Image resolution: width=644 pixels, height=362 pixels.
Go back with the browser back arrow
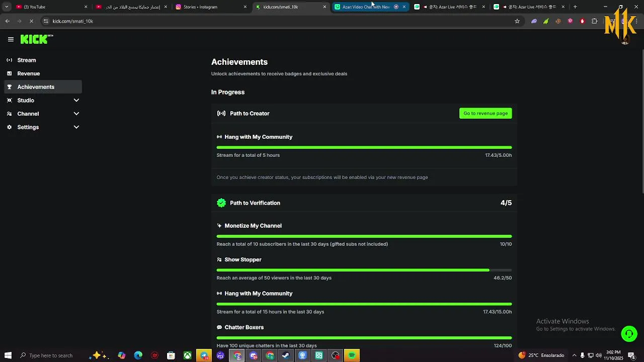7,21
